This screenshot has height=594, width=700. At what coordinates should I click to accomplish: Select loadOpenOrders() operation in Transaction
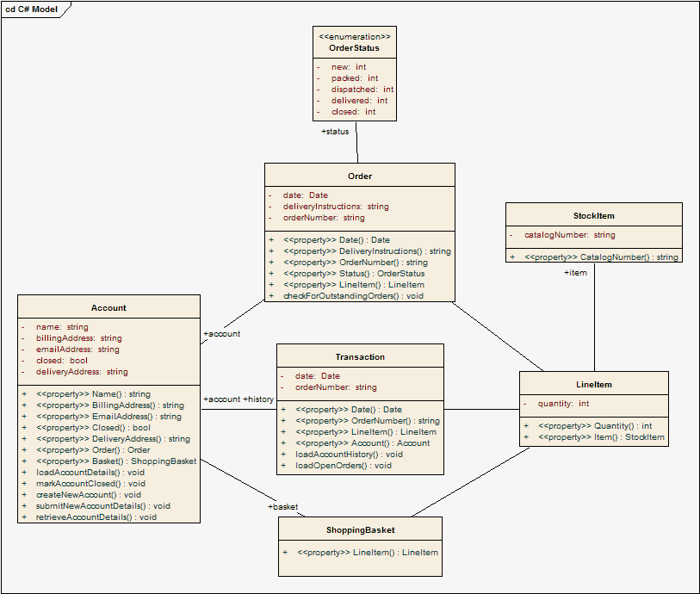point(344,465)
